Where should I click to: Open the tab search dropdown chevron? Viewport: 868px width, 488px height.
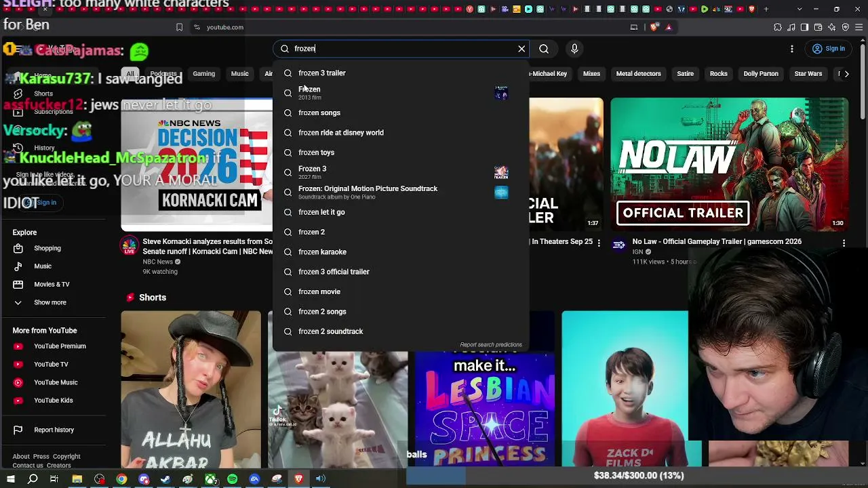pyautogui.click(x=800, y=9)
